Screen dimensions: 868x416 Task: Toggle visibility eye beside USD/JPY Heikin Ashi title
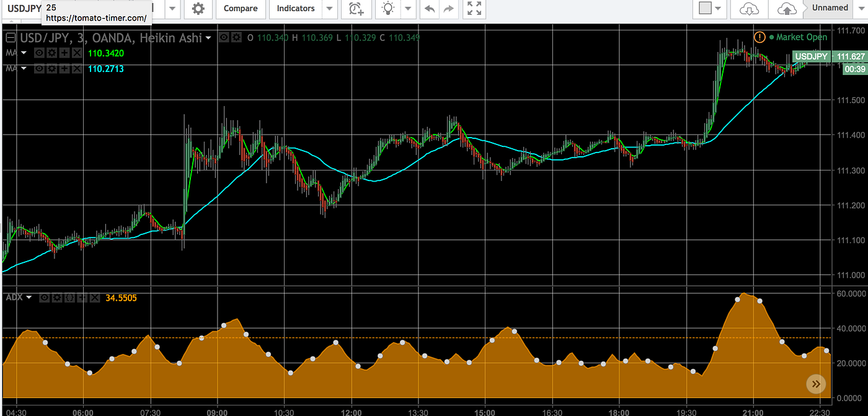point(224,38)
